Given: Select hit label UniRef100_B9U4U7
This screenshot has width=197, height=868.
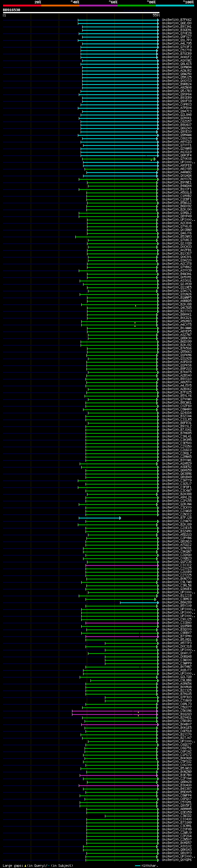Looking at the screenshot, I should [x=177, y=125].
